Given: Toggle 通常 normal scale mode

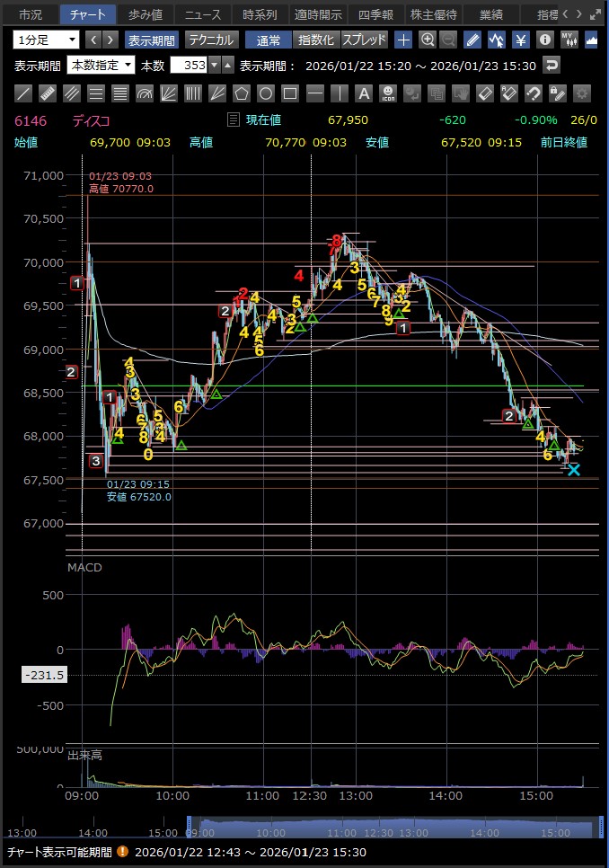Looking at the screenshot, I should coord(268,40).
